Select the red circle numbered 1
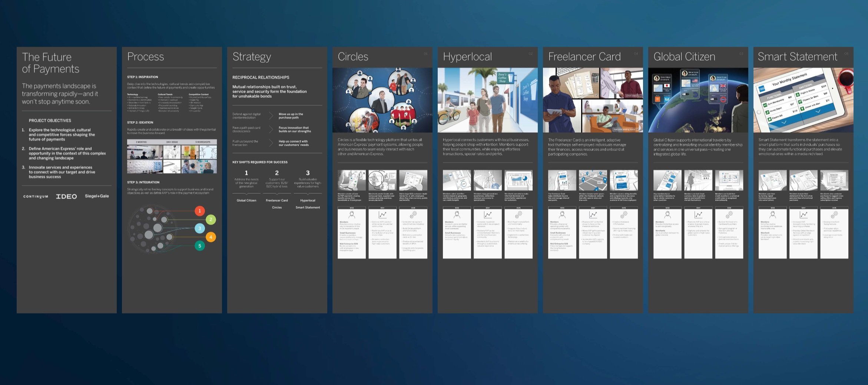This screenshot has height=385, width=868. tap(200, 211)
